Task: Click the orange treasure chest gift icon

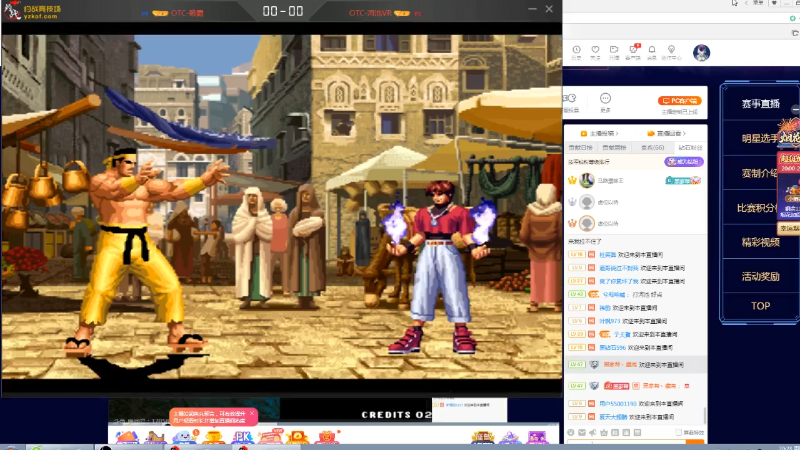Action: pyautogui.click(x=298, y=437)
